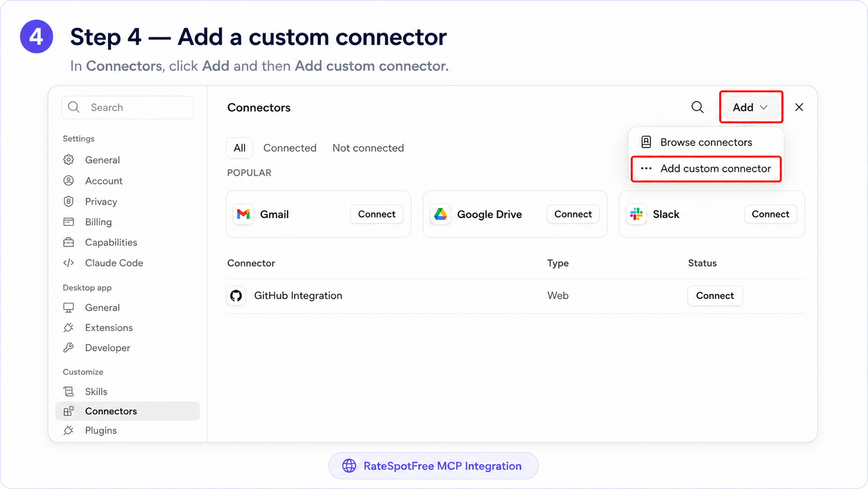The height and width of the screenshot is (489, 868).
Task: Click the Gmail card label
Action: (x=274, y=214)
